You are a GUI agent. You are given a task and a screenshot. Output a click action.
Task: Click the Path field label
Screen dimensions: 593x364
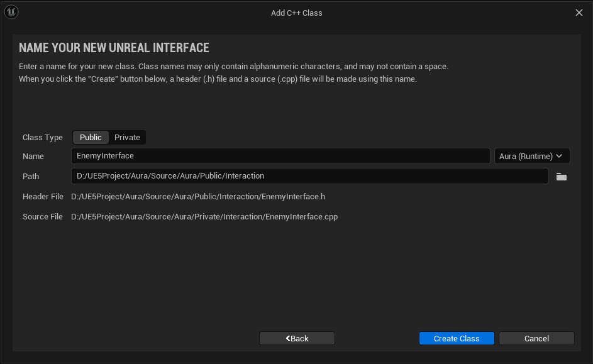click(31, 177)
